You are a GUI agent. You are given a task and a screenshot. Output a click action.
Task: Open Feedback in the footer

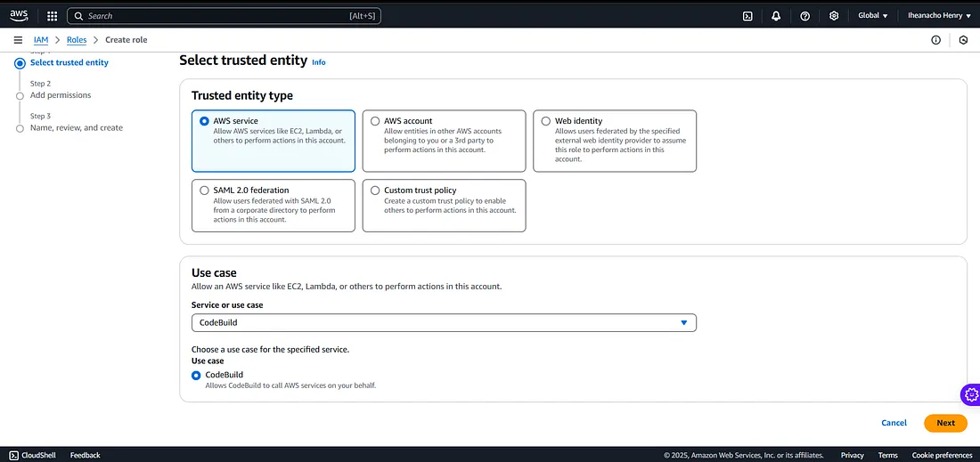[x=85, y=455]
